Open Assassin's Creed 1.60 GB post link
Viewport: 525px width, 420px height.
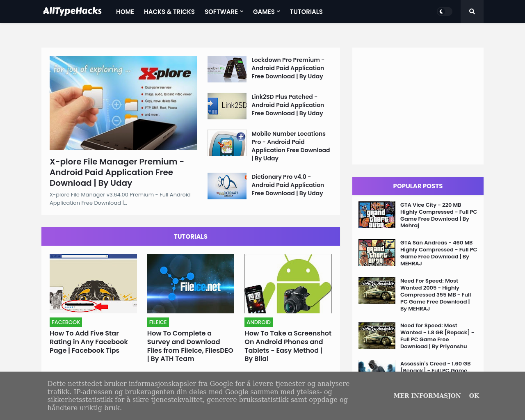tap(436, 366)
